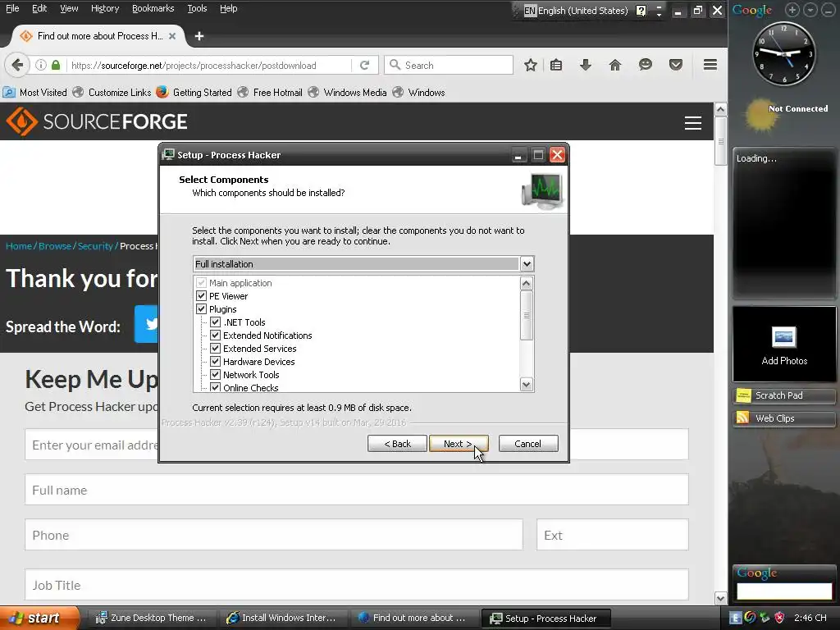
Task: Open the View menu
Action: tap(69, 8)
